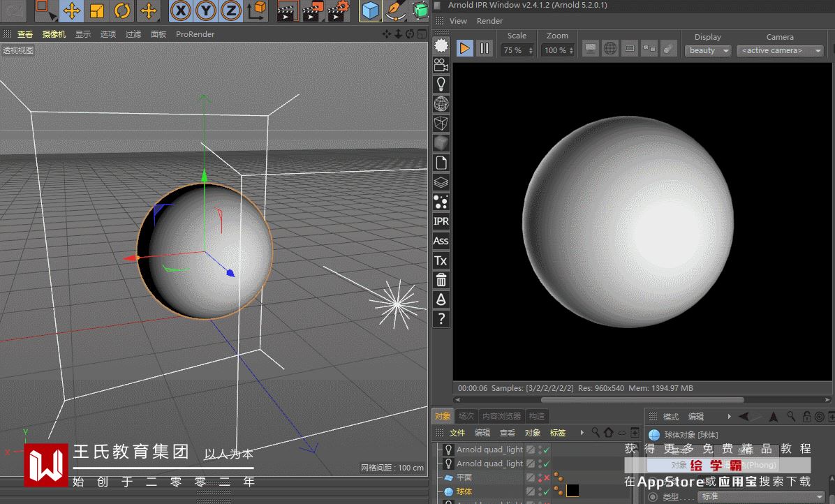Click the Scale tool icon
The width and height of the screenshot is (835, 504).
point(97,10)
